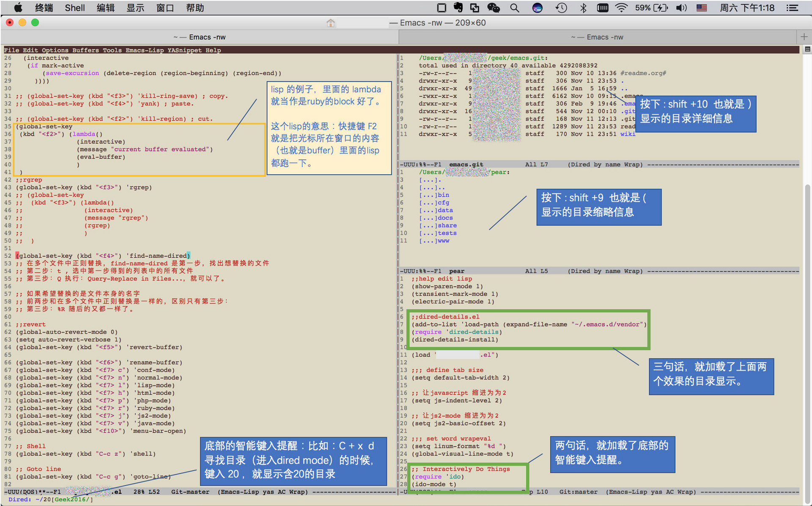
Task: Click the Evernote menu bar icon
Action: [458, 8]
